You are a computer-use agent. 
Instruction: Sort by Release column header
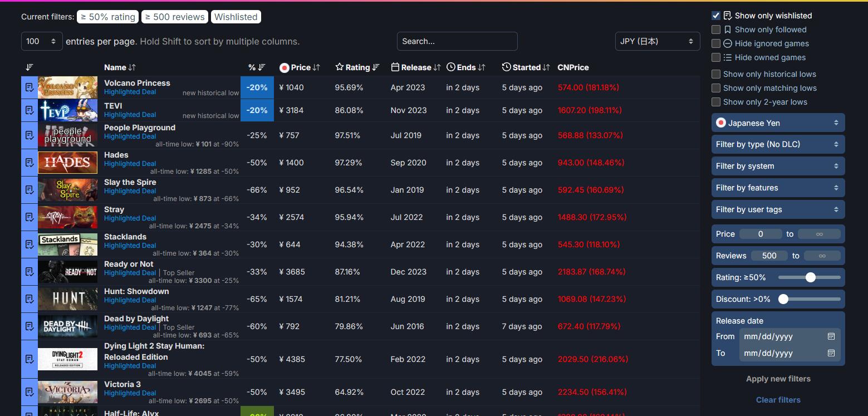click(416, 67)
